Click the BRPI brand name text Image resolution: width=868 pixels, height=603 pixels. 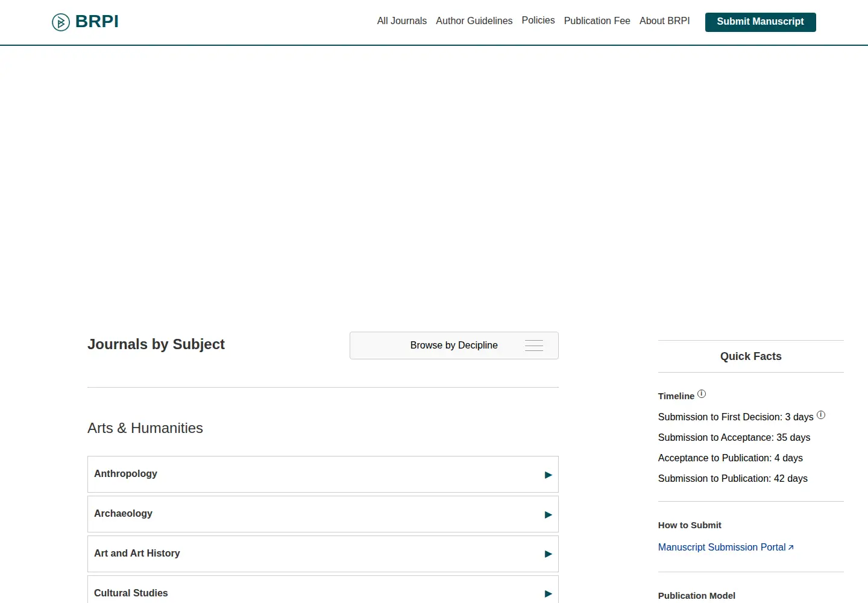tap(97, 22)
